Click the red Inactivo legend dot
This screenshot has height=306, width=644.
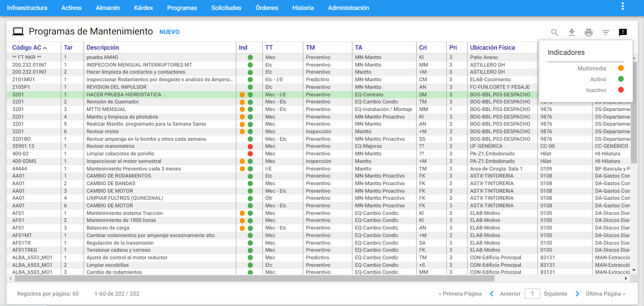621,90
